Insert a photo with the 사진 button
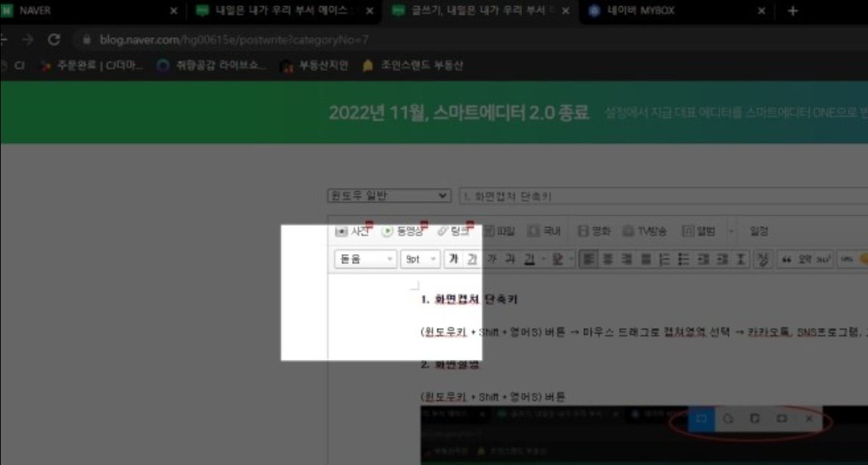Viewport: 868px width, 465px height. [352, 231]
